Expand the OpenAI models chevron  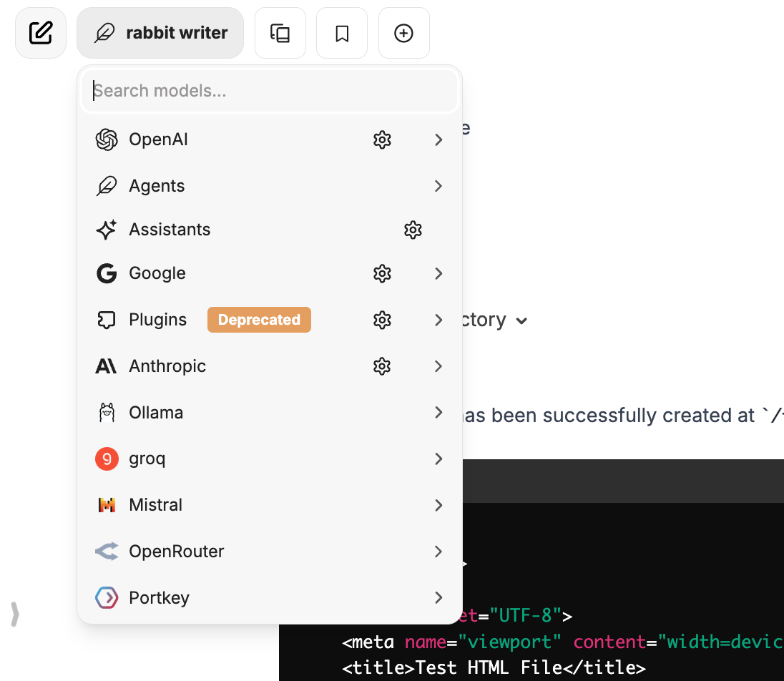tap(438, 140)
